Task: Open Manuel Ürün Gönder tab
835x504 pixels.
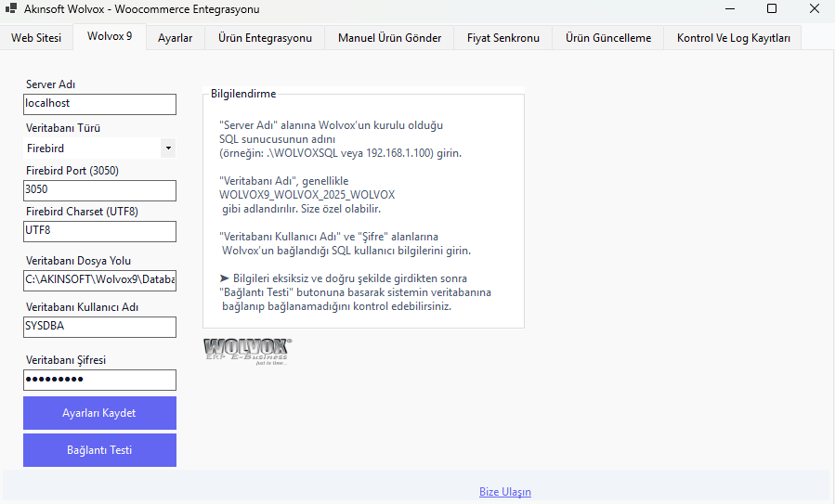Action: point(389,38)
